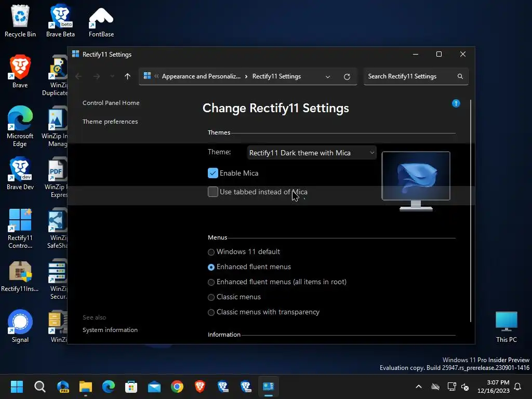Click Rectify11 Settings breadcrumb segment

[276, 76]
